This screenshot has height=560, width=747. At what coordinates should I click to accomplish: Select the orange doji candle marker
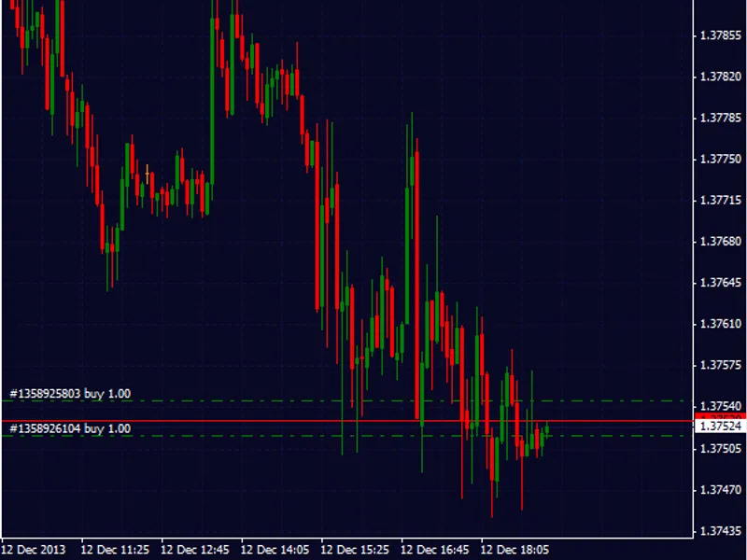148,175
